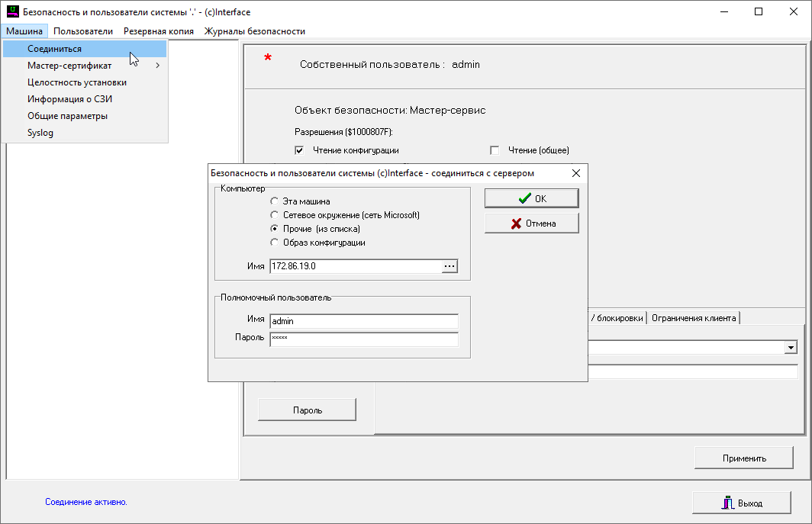Viewport: 812px width, 524px height.
Task: Open the dropdown arrow on the right panel
Action: tap(791, 348)
